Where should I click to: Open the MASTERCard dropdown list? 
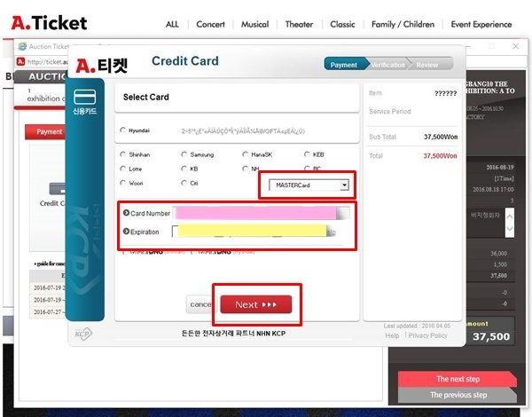coord(309,185)
